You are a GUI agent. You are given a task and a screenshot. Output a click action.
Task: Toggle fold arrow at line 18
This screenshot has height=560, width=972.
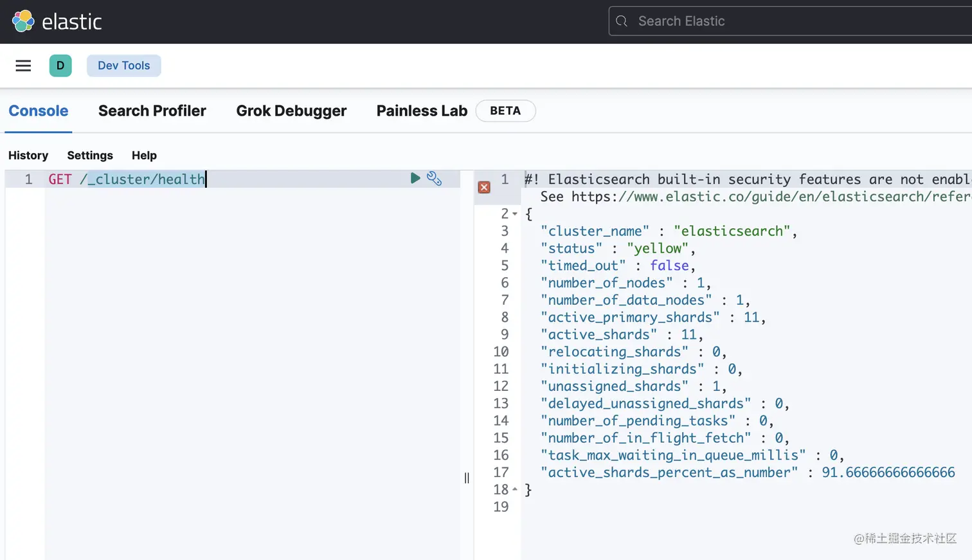click(515, 489)
